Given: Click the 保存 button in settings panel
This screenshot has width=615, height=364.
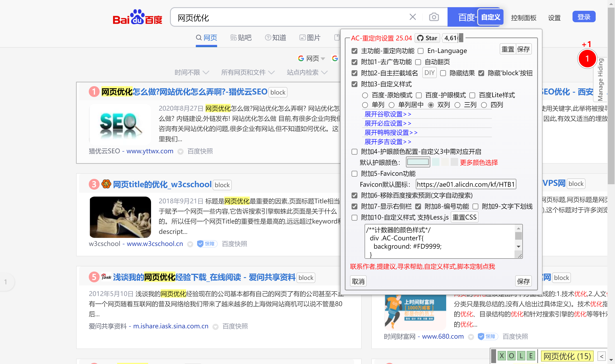Looking at the screenshot, I should [524, 281].
